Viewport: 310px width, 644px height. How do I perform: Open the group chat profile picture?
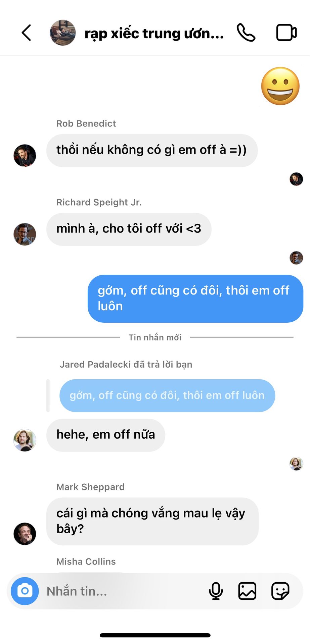pyautogui.click(x=63, y=33)
